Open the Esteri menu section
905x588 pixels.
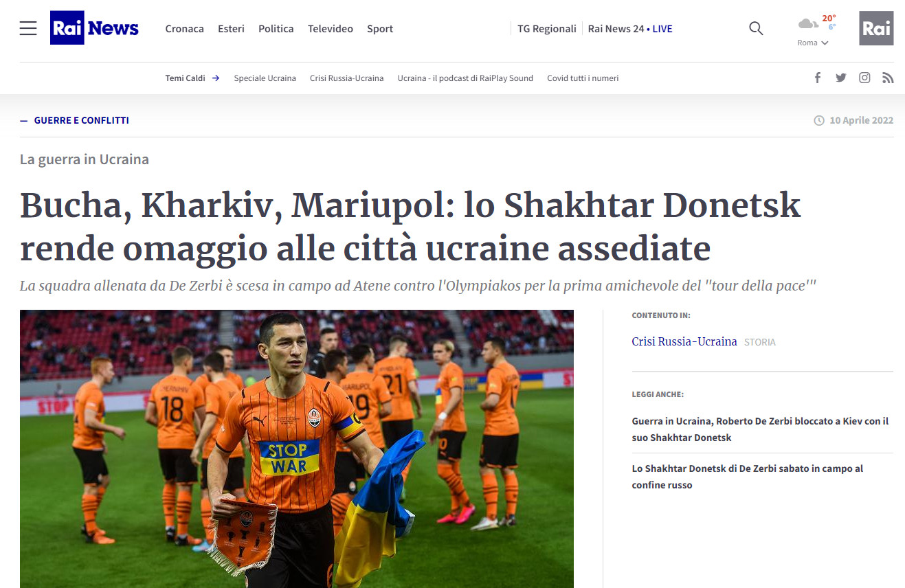(x=231, y=29)
